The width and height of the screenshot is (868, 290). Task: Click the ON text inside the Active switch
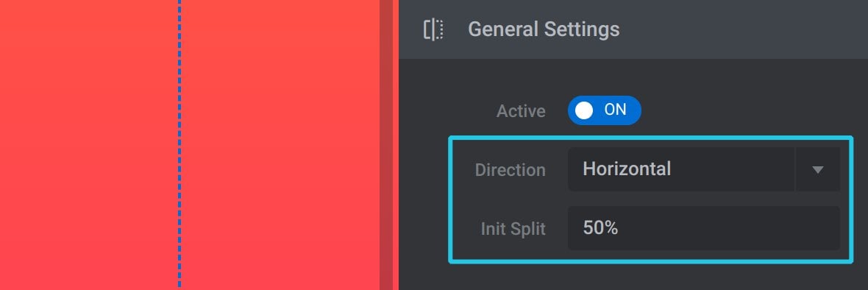(615, 110)
